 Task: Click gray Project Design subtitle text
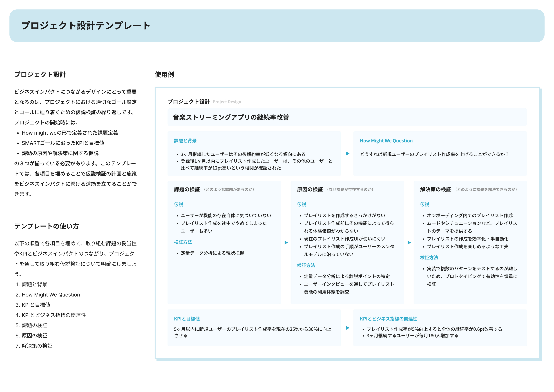[227, 102]
